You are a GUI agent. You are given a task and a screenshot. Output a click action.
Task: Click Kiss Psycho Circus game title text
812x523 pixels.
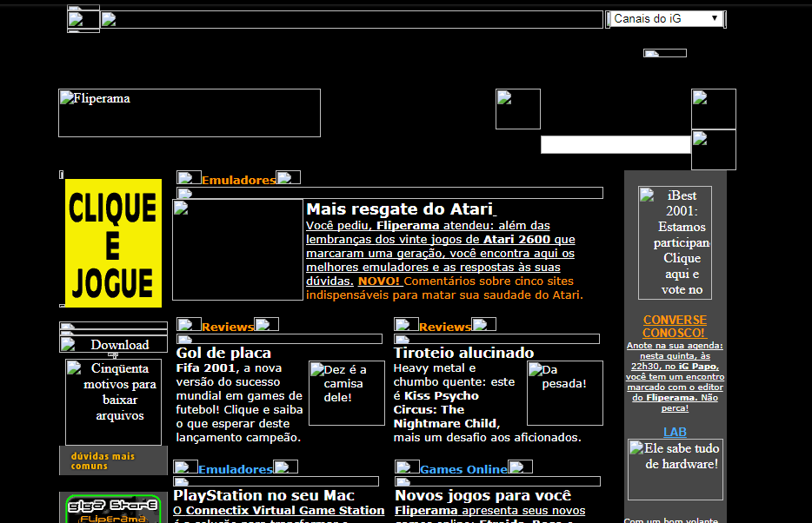click(x=442, y=396)
